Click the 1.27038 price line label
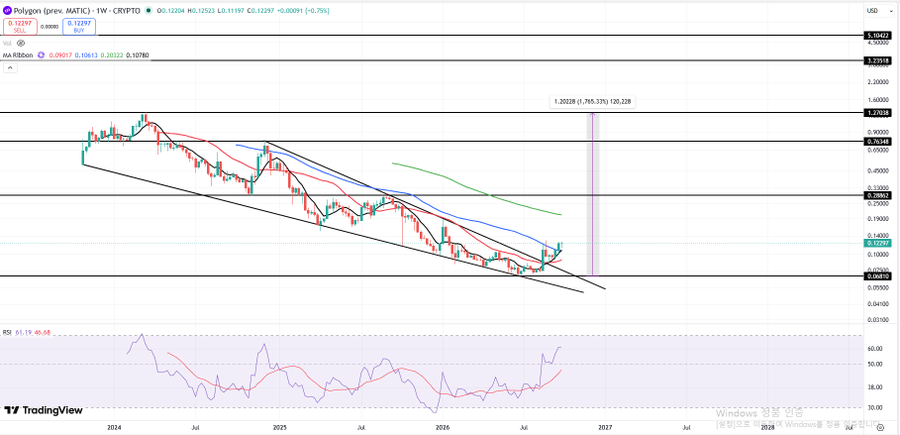Screen dimensions: 900x435 pos(879,114)
